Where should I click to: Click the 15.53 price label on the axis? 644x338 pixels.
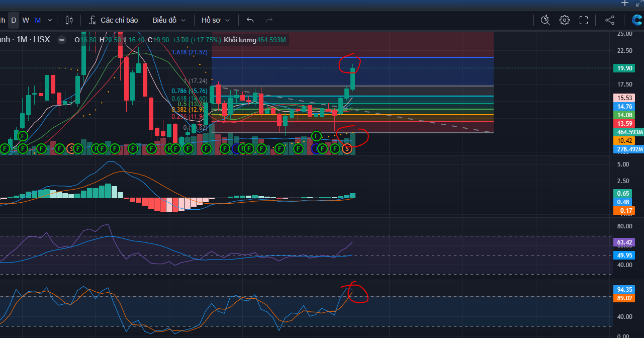tap(623, 98)
